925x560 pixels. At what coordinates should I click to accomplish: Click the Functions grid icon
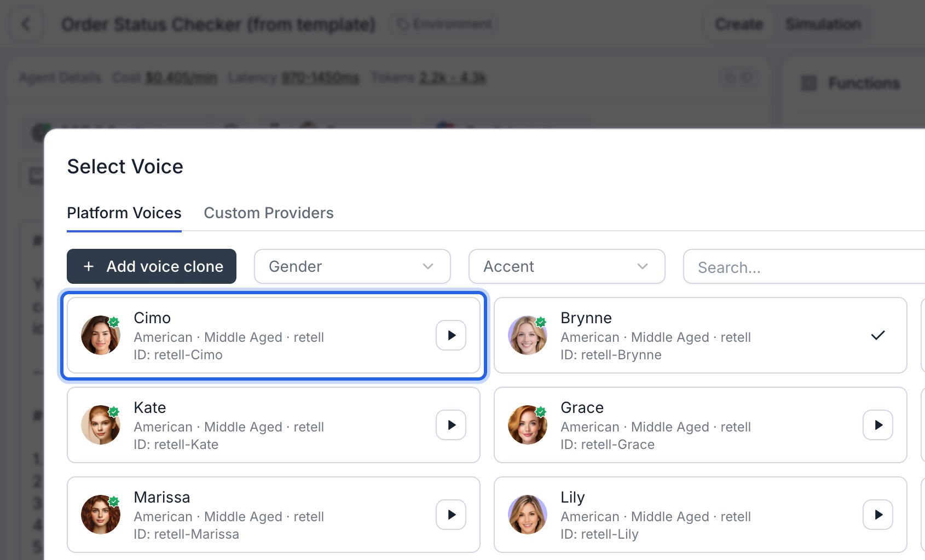coord(808,83)
